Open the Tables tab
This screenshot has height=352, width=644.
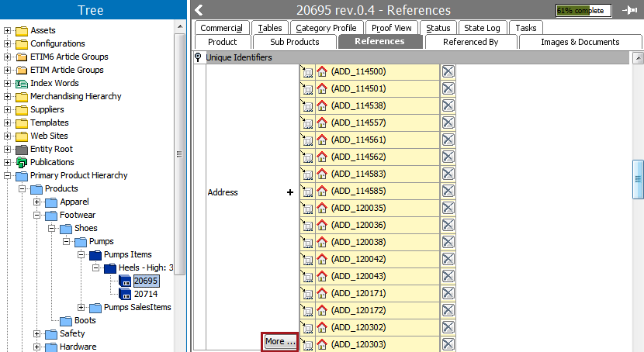[270, 28]
